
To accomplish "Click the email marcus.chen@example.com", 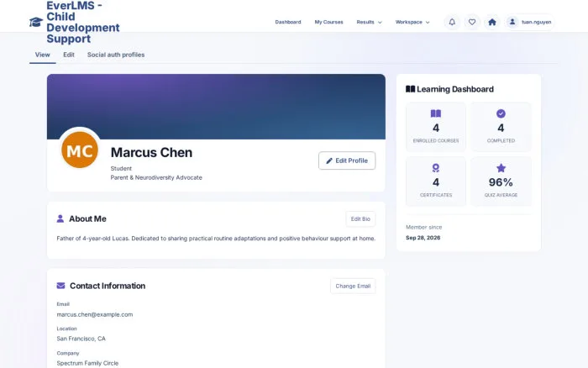I will coord(94,314).
